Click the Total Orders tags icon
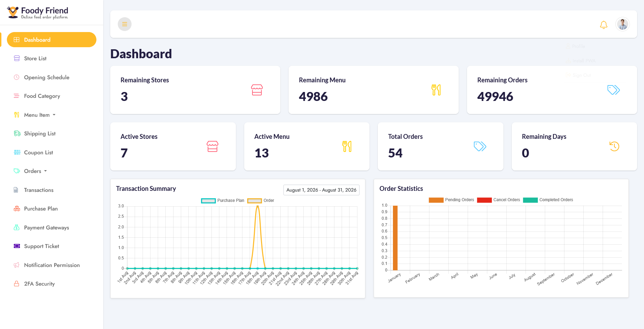 480,146
